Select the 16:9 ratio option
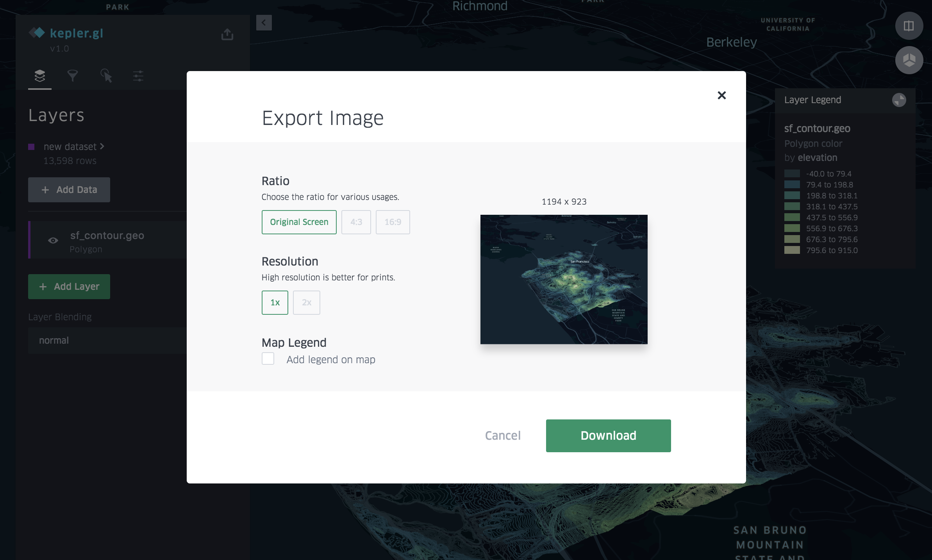932x560 pixels. pyautogui.click(x=393, y=222)
